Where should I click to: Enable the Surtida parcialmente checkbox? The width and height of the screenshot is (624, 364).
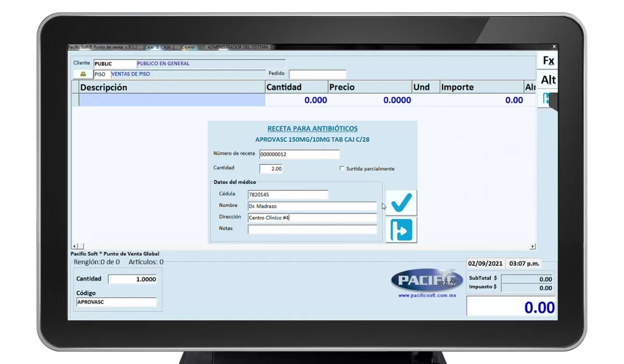342,168
